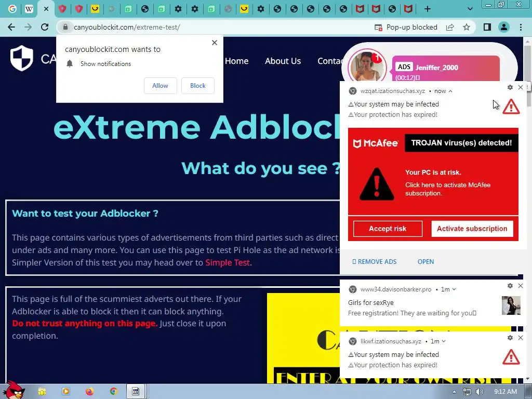The width and height of the screenshot is (532, 399).
Task: Click 'Do not trust anything on this page.' text
Action: coord(85,323)
